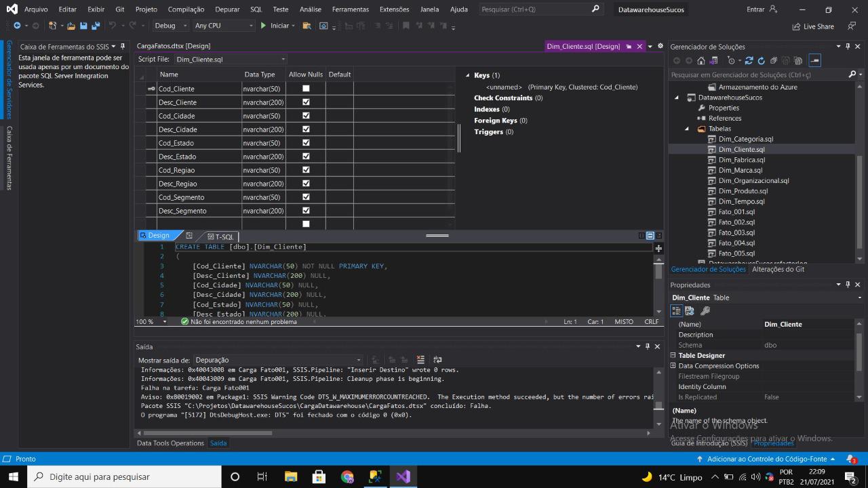Collapse the Keys section in table designer
The height and width of the screenshot is (488, 868).
[x=468, y=75]
